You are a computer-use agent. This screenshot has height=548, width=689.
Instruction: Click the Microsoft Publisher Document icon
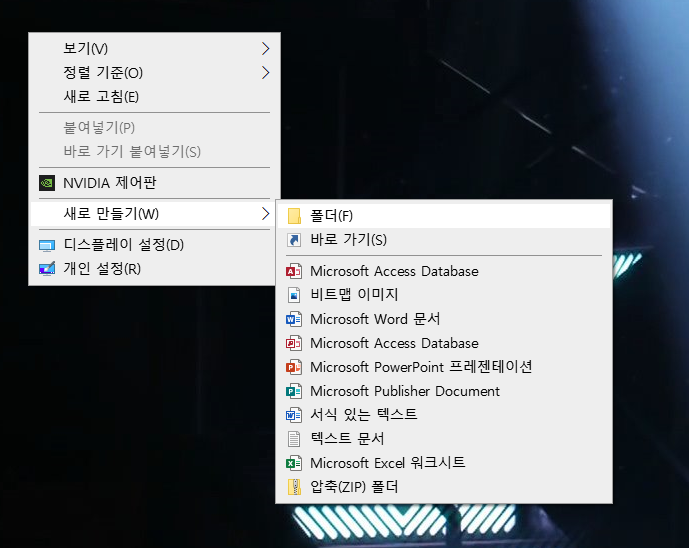click(x=294, y=391)
